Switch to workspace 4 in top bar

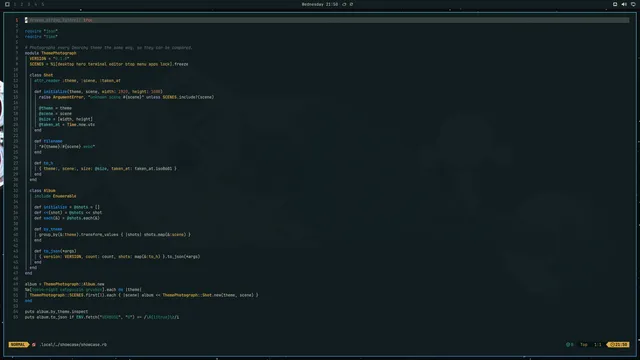[36, 4]
